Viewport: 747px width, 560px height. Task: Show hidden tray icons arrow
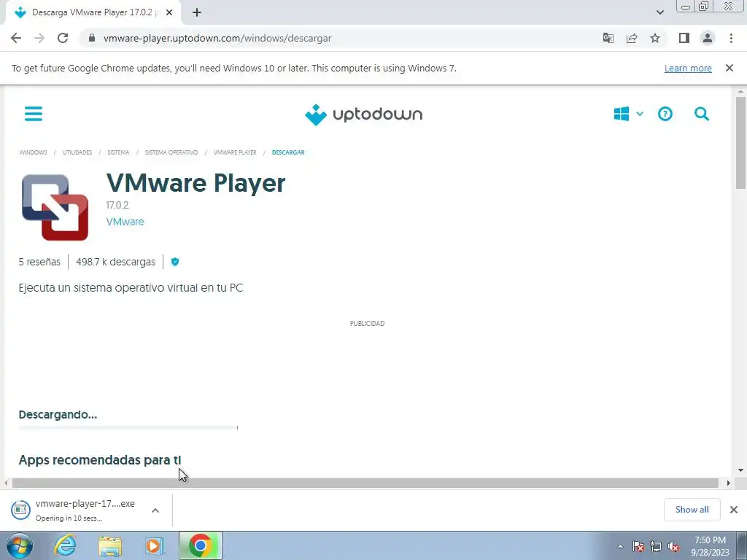(x=620, y=546)
